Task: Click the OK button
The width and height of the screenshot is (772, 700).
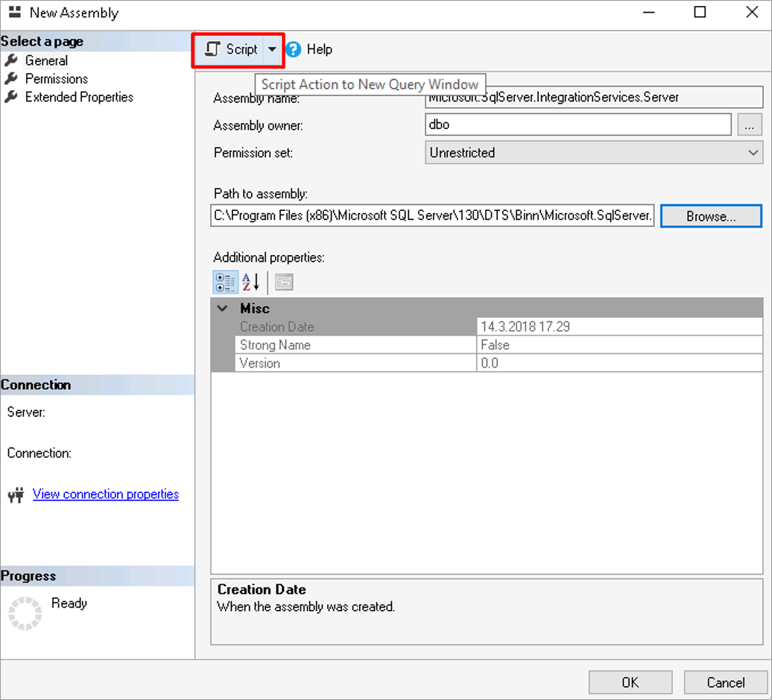Action: 630,682
